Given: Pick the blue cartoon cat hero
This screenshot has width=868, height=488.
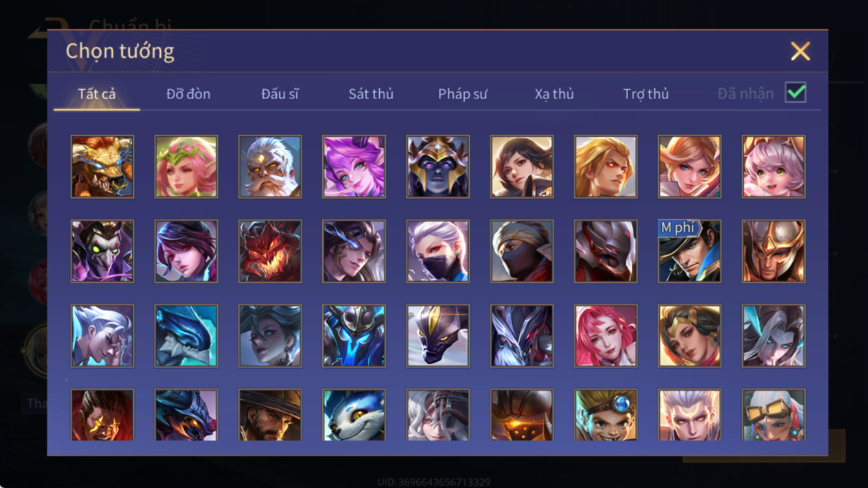Looking at the screenshot, I should coord(354,415).
